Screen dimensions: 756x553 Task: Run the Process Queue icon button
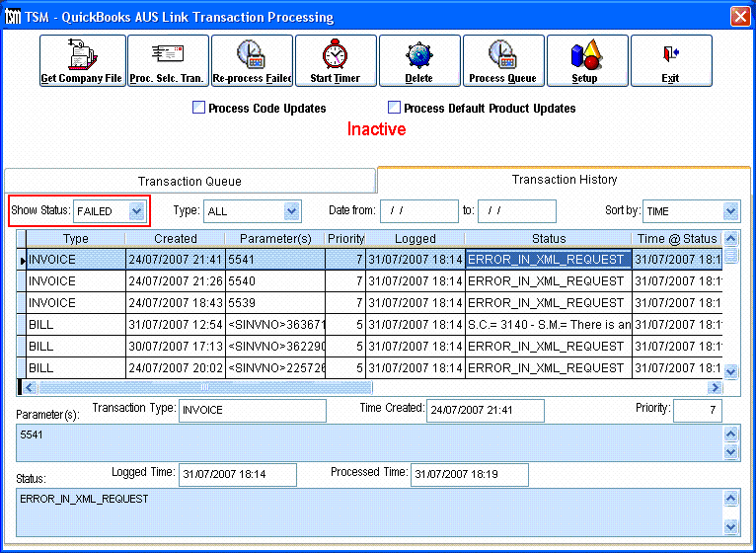tap(502, 60)
